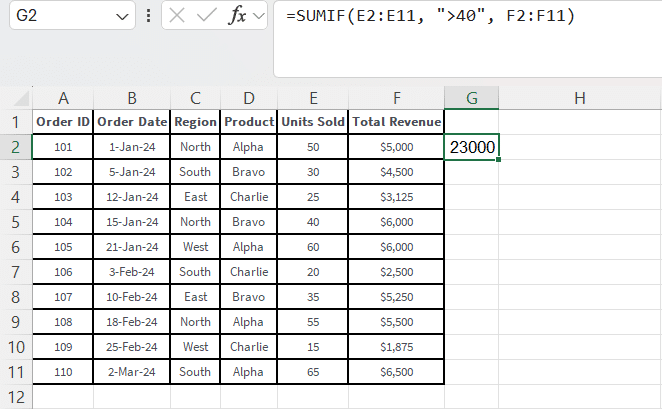Click the Select All corner triangle

tap(19, 98)
